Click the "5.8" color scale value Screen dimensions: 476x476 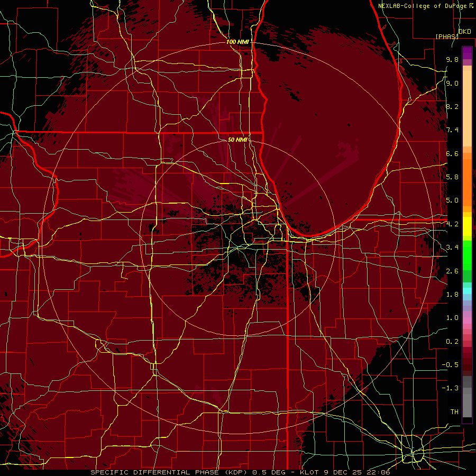[452, 177]
